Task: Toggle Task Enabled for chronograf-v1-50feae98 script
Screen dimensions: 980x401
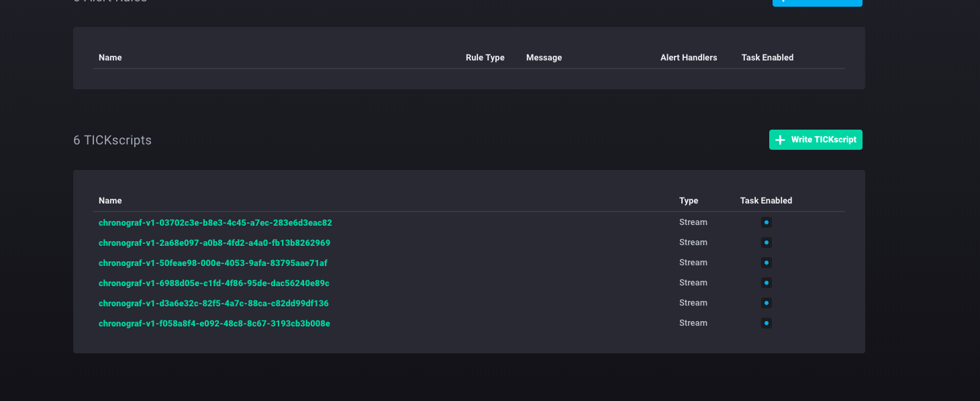Action: 766,263
